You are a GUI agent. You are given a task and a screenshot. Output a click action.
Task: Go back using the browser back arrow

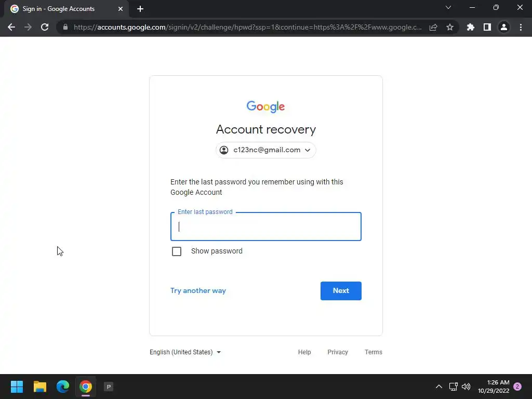point(11,27)
